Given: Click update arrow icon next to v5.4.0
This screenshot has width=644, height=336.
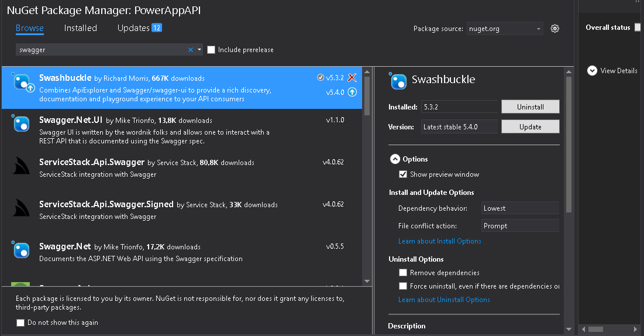Looking at the screenshot, I should click(352, 92).
